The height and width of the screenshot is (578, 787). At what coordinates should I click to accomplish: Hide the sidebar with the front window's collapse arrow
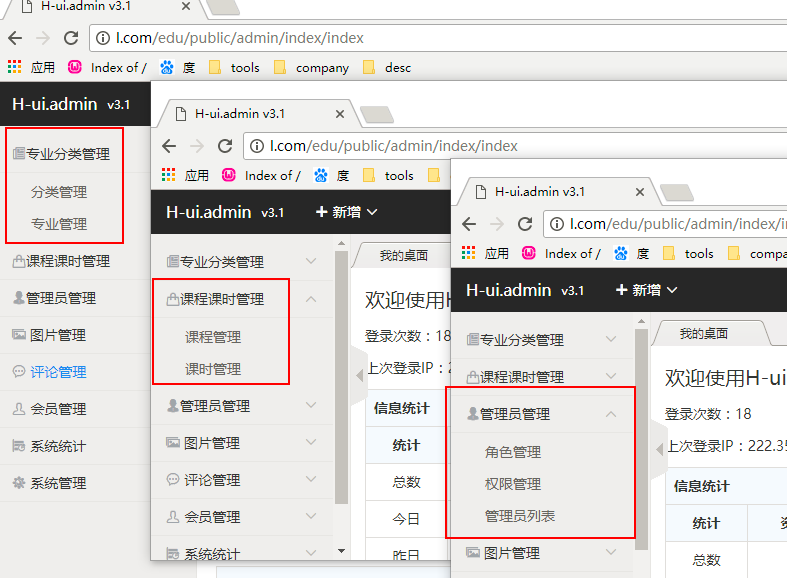pos(659,450)
